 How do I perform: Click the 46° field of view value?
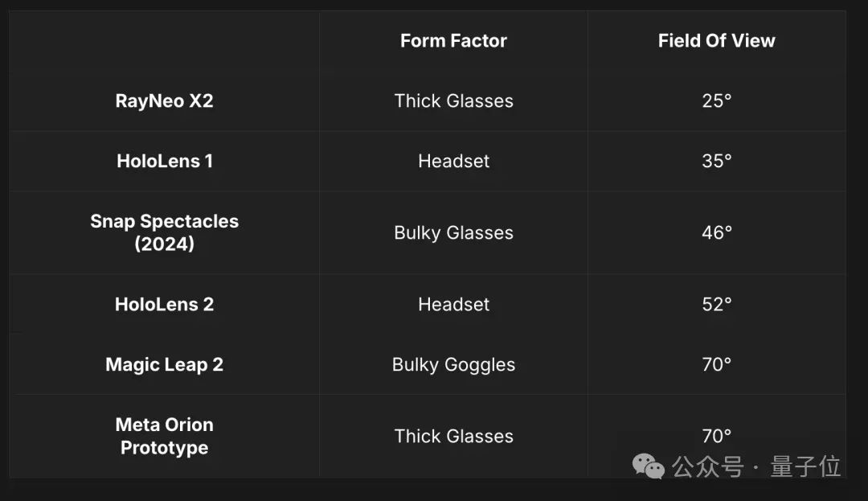point(716,232)
